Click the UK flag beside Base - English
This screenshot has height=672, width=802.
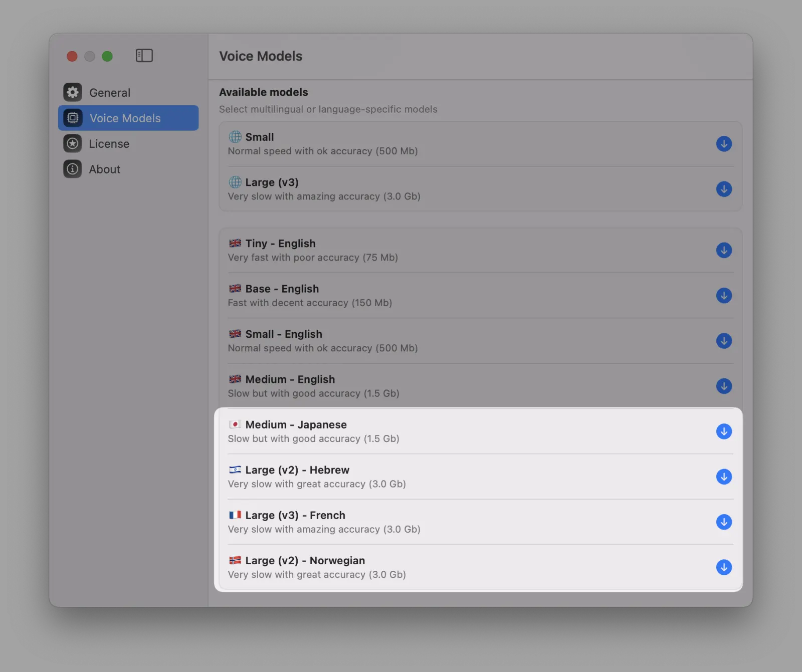tap(235, 288)
